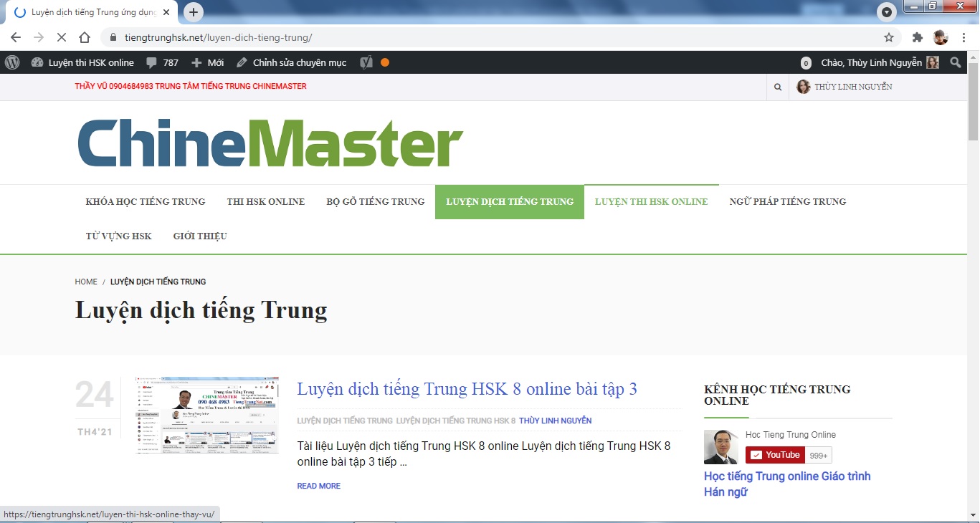The image size is (980, 523).
Task: Click the notification counter showing 0
Action: click(806, 63)
